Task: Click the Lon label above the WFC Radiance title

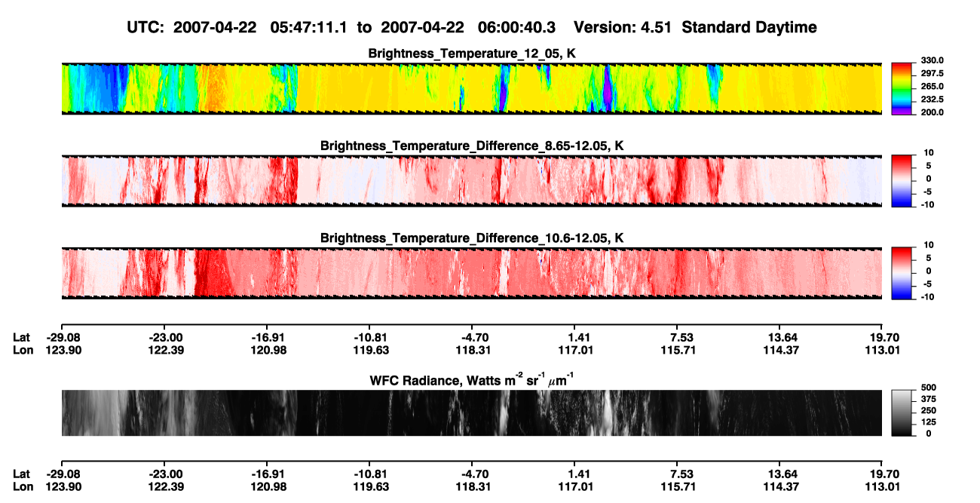Action: pos(23,350)
